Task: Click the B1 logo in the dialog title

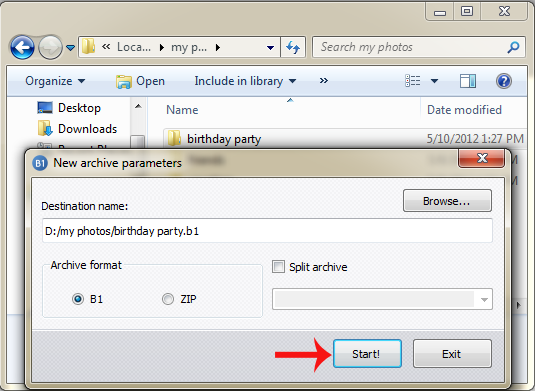Action: pos(40,163)
